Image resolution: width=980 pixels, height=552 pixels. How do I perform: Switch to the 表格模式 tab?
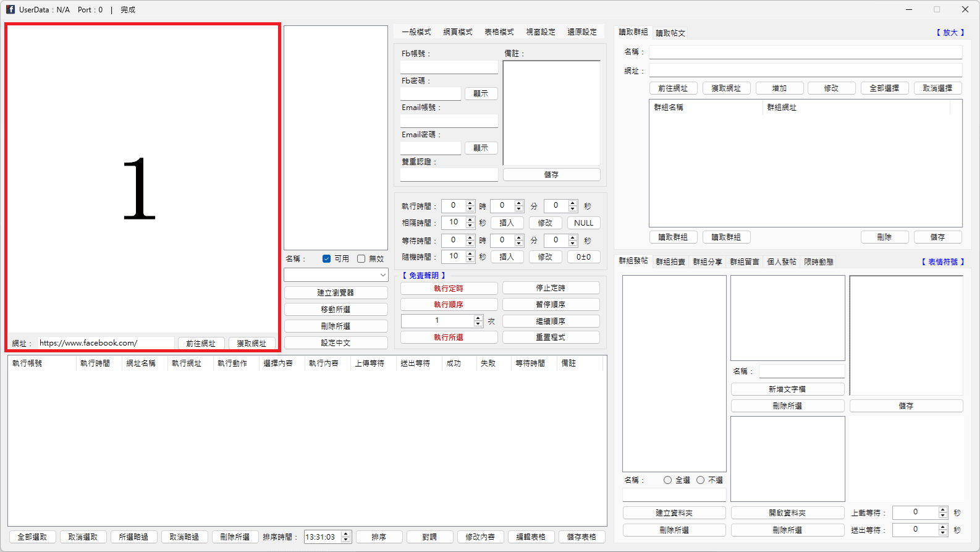tap(499, 32)
